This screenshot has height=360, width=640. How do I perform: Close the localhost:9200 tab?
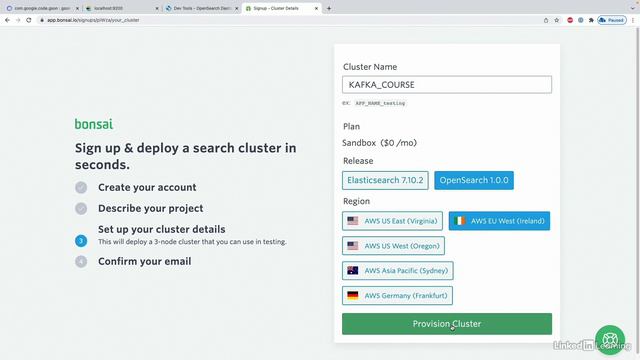pos(157,8)
